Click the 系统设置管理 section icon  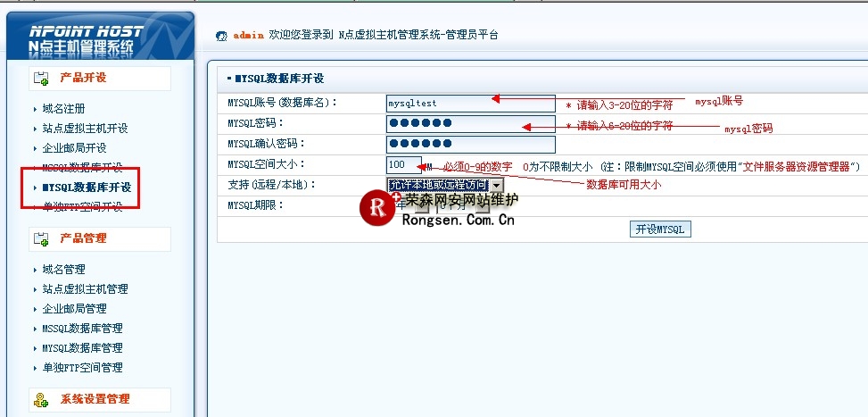(x=41, y=399)
